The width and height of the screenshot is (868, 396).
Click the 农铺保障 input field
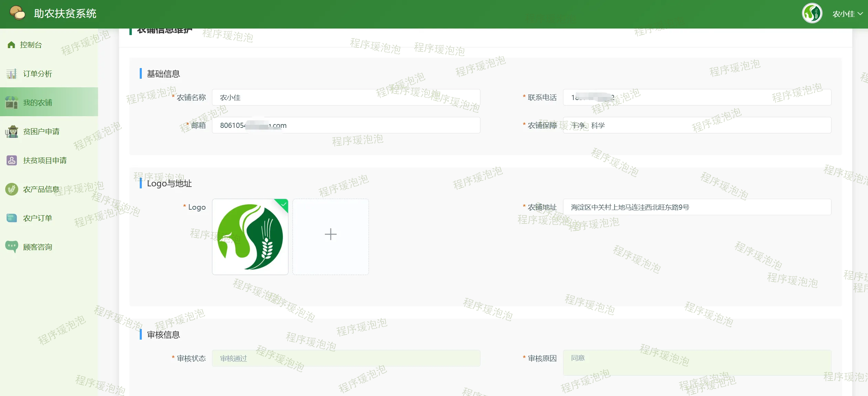click(697, 125)
